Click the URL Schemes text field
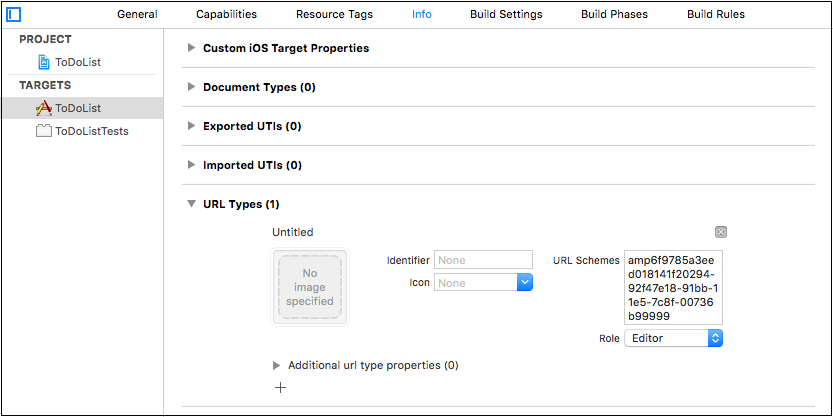Image resolution: width=833 pixels, height=417 pixels. 673,288
